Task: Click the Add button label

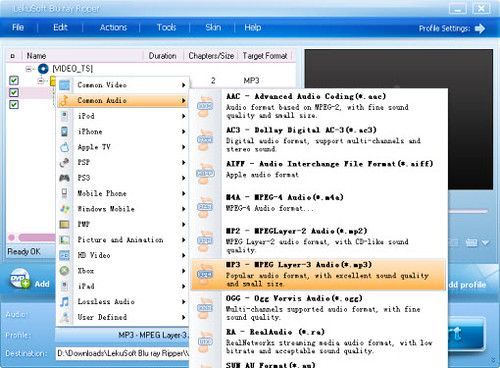Action: tap(42, 284)
